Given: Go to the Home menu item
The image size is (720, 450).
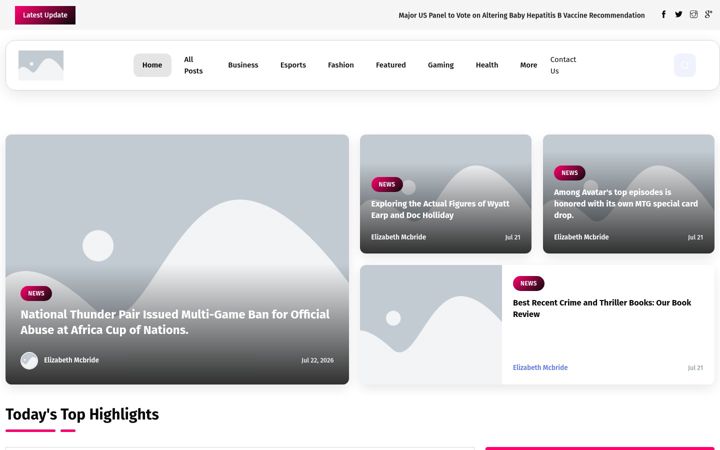Looking at the screenshot, I should click(152, 65).
